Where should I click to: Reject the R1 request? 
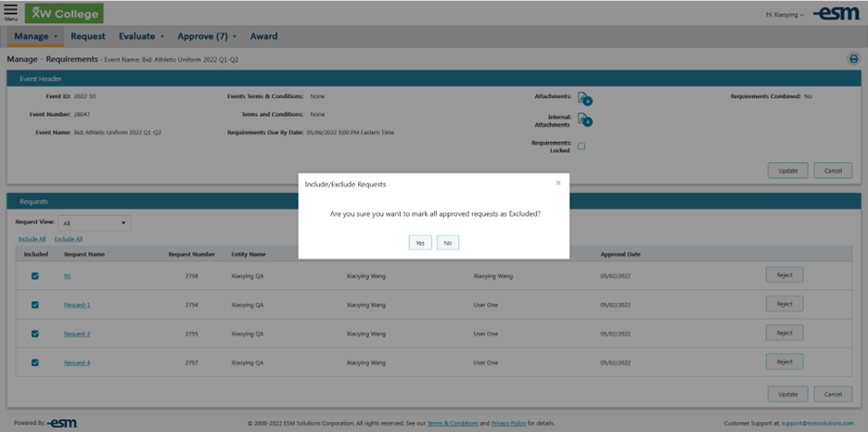click(785, 275)
